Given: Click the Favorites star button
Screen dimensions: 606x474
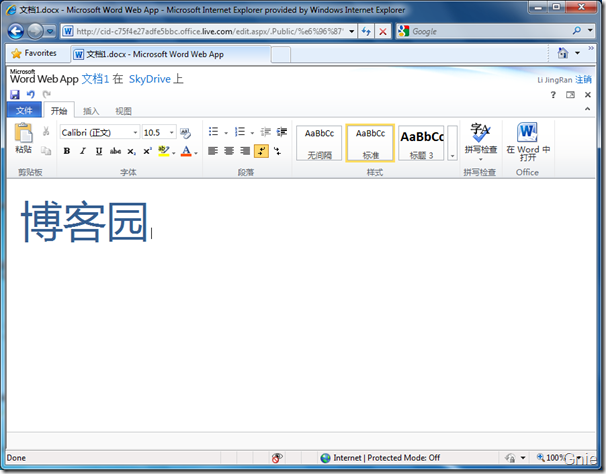Looking at the screenshot, I should (34, 53).
